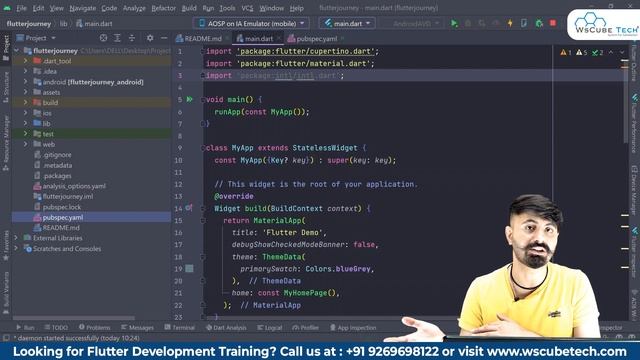Open the Run tool window
Image resolution: width=640 pixels, height=360 pixels.
pos(25,327)
